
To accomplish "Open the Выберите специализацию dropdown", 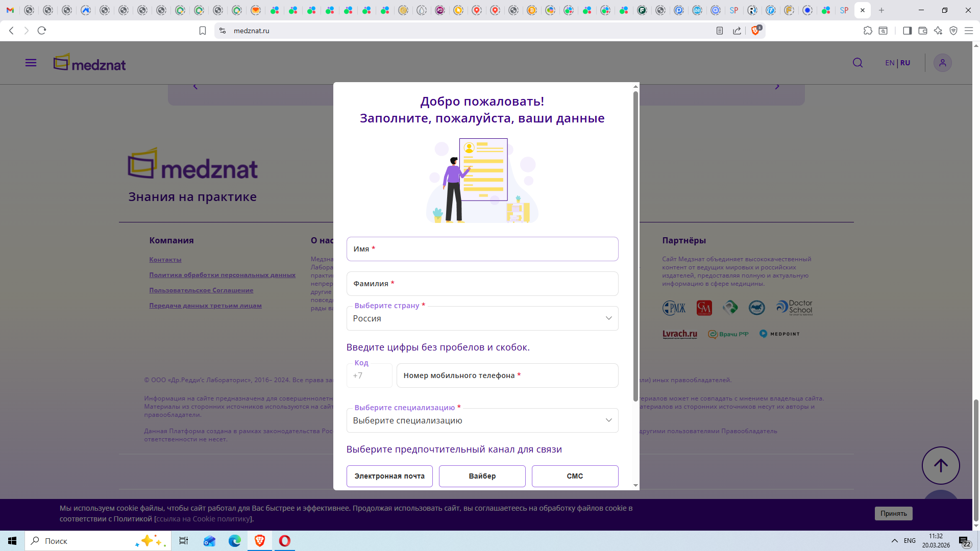I will [482, 420].
